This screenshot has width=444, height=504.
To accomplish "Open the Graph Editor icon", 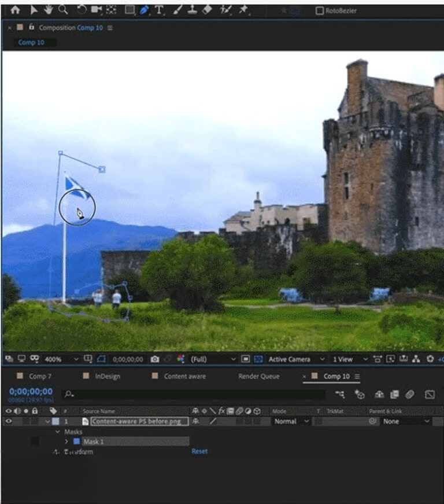I will (430, 394).
